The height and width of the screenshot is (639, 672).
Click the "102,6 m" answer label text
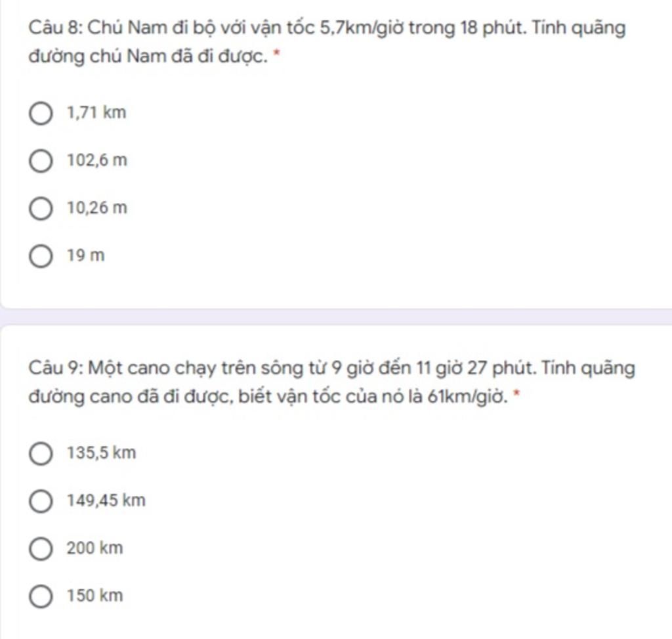[97, 160]
